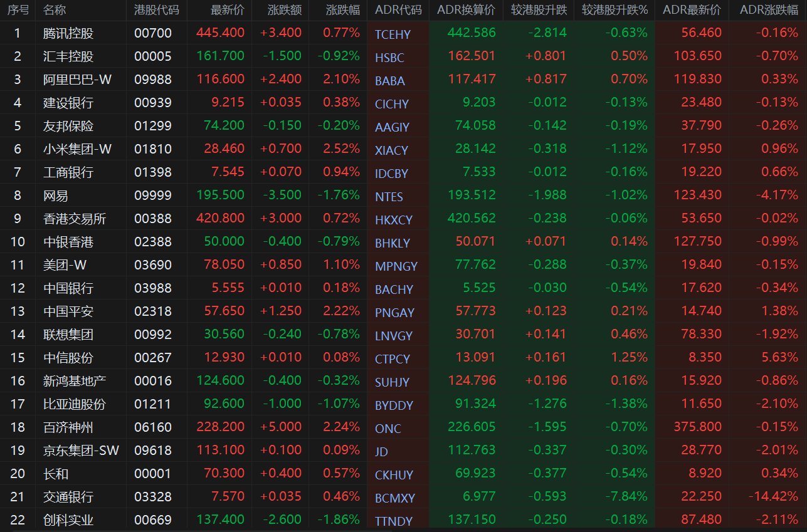The height and width of the screenshot is (532, 807).
Task: Sort by the 名称 column header
Action: [55, 10]
